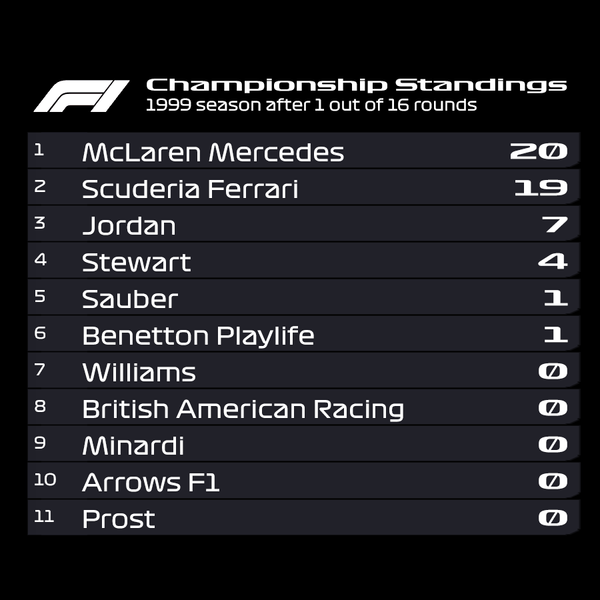Select the Prost team name
The image size is (600, 600).
(x=119, y=519)
